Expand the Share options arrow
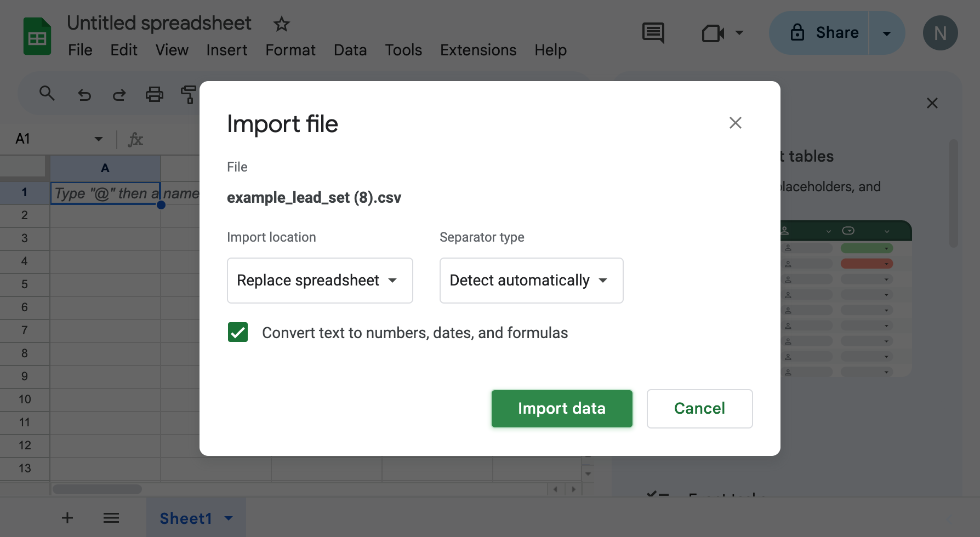This screenshot has height=537, width=980. click(x=887, y=33)
